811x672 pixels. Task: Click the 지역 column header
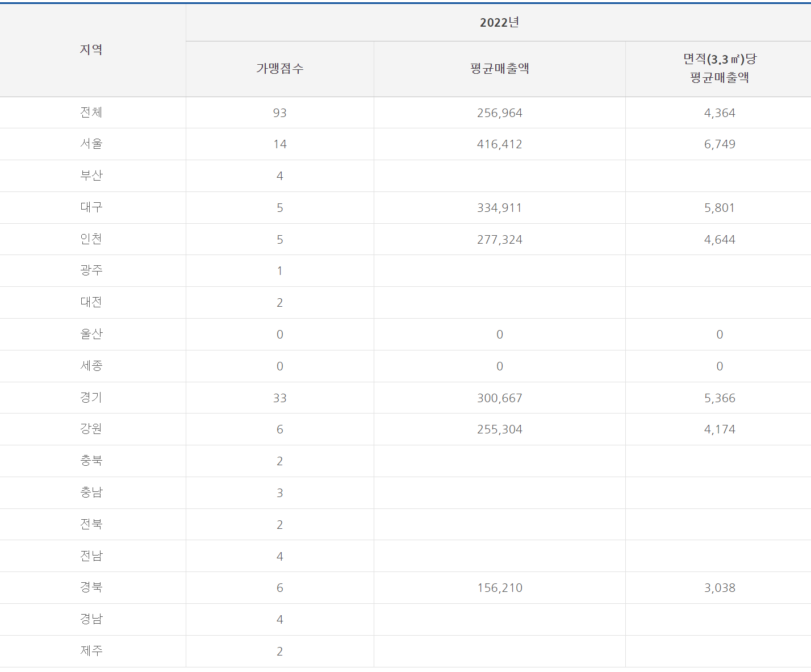click(x=91, y=50)
